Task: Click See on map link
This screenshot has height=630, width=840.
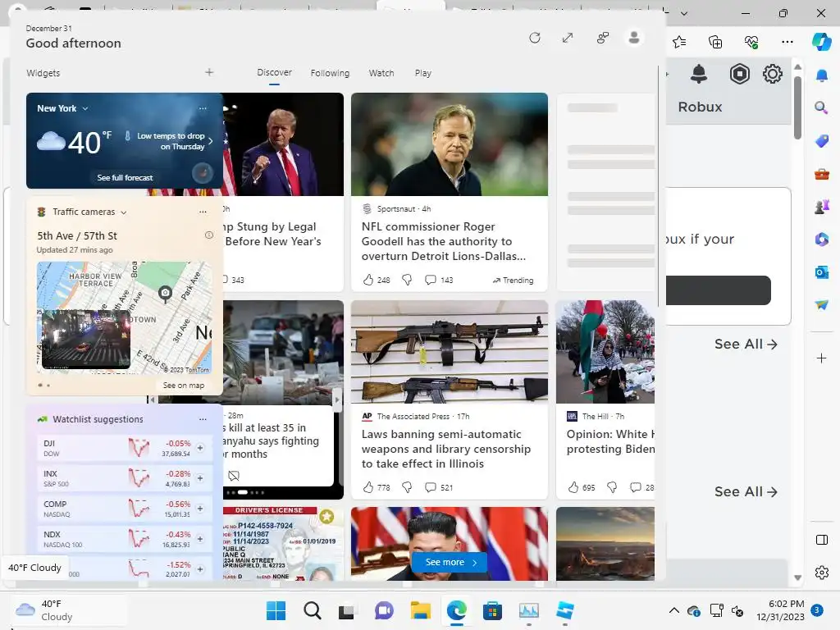Action: coord(183,386)
